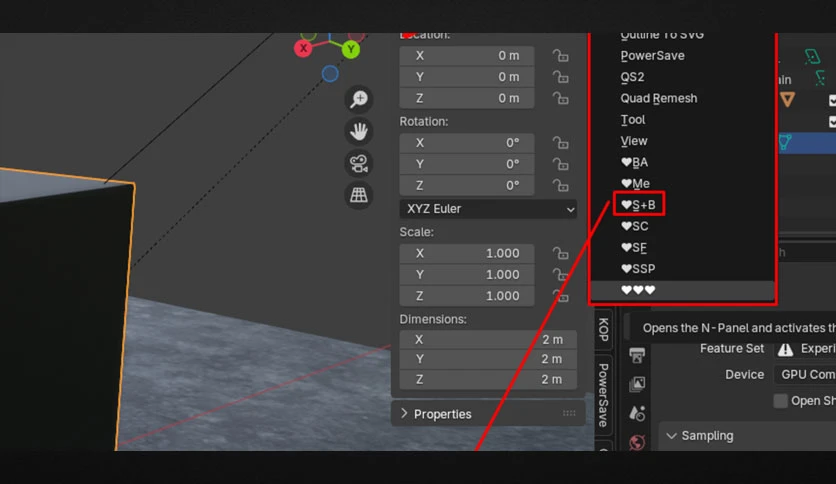
Task: Click the Dimensions Y value field
Action: tap(488, 359)
